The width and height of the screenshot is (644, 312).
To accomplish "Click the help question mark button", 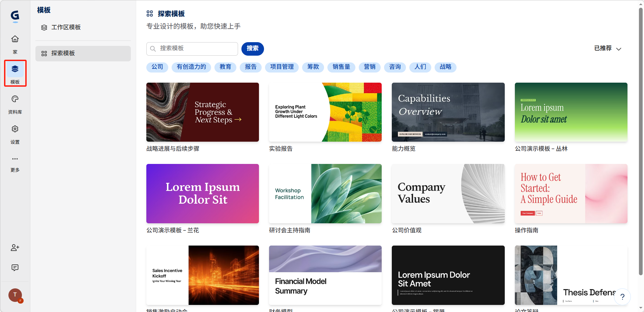I will pyautogui.click(x=622, y=297).
